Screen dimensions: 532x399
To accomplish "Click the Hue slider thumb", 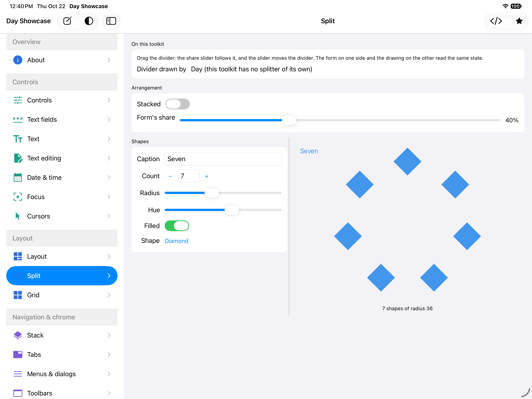I will (232, 210).
